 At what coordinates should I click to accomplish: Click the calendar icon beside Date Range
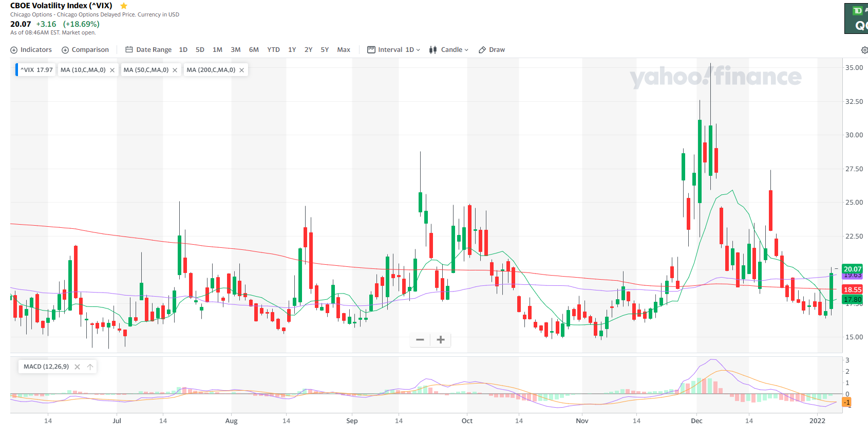(129, 50)
